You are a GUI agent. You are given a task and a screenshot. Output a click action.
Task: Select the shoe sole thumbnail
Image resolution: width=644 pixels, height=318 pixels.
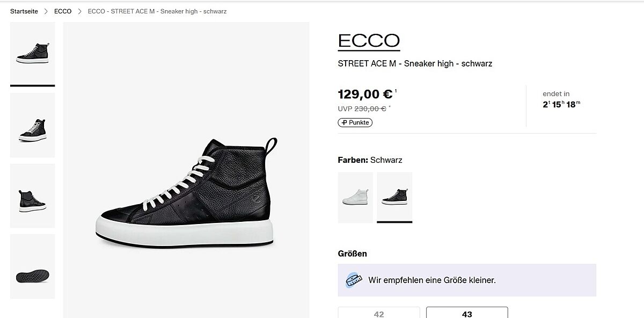pos(32,266)
